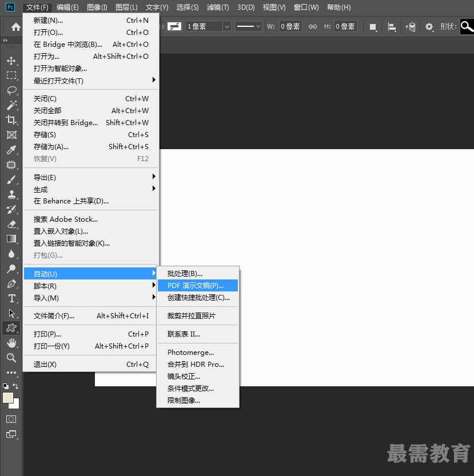The height and width of the screenshot is (476, 474).
Task: Click the Photoshop Ps logo
Action: click(10, 7)
